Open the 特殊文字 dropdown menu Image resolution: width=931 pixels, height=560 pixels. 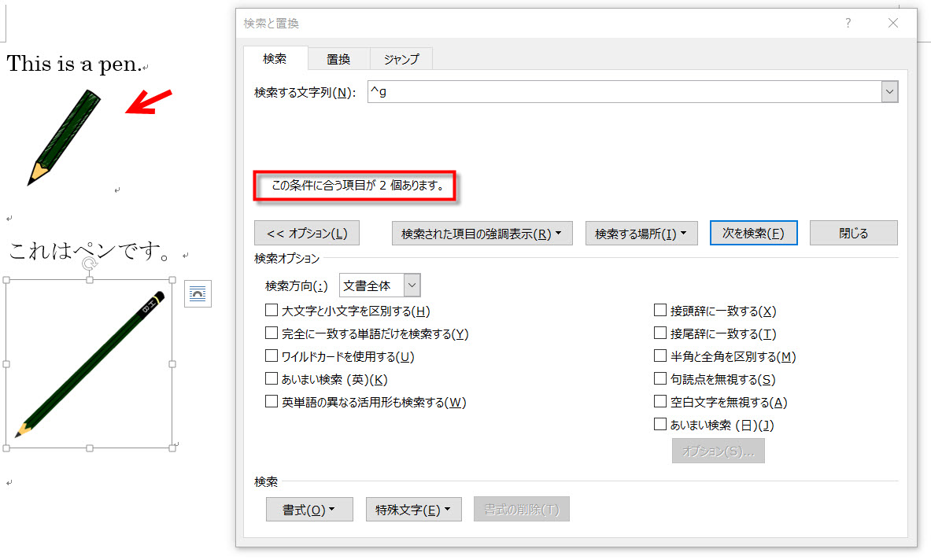(x=413, y=510)
